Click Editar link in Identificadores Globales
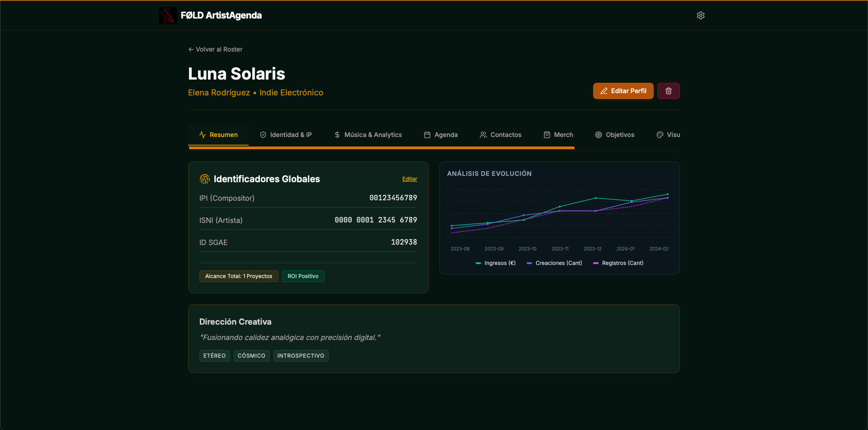This screenshot has height=430, width=868. [410, 179]
